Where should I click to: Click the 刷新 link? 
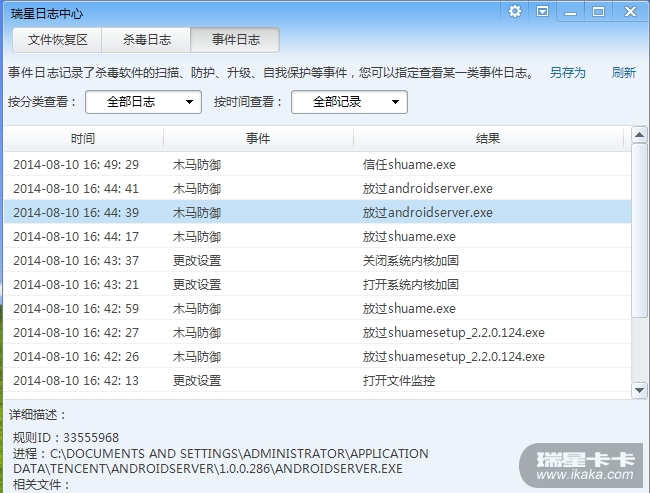tap(623, 73)
